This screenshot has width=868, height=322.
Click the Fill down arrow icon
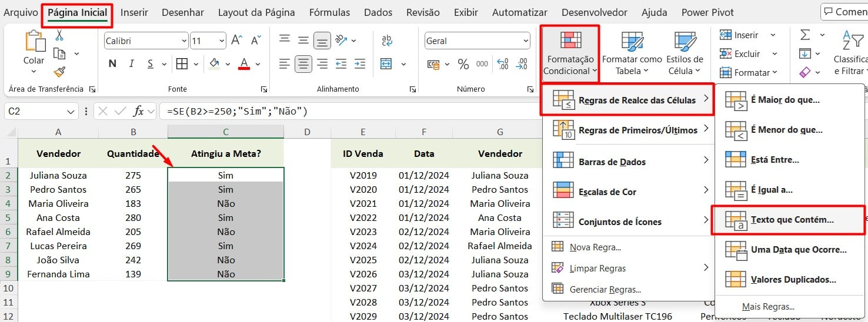point(805,53)
